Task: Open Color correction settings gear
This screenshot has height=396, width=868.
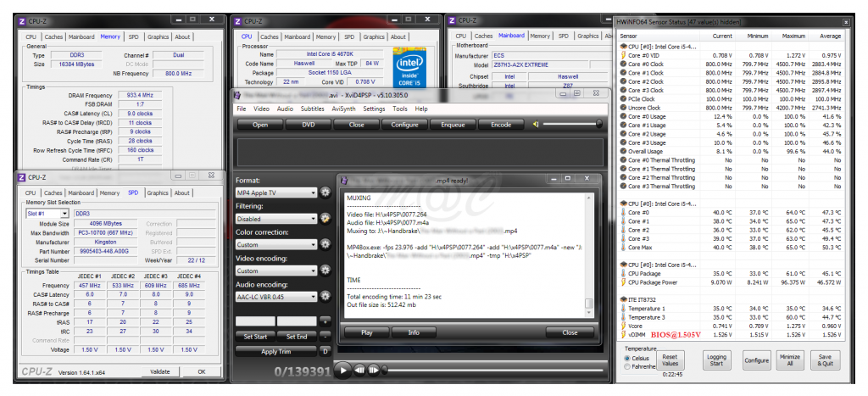Action: (325, 244)
